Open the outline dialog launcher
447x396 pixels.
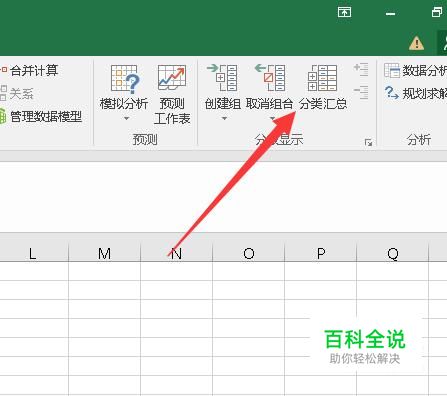point(368,143)
